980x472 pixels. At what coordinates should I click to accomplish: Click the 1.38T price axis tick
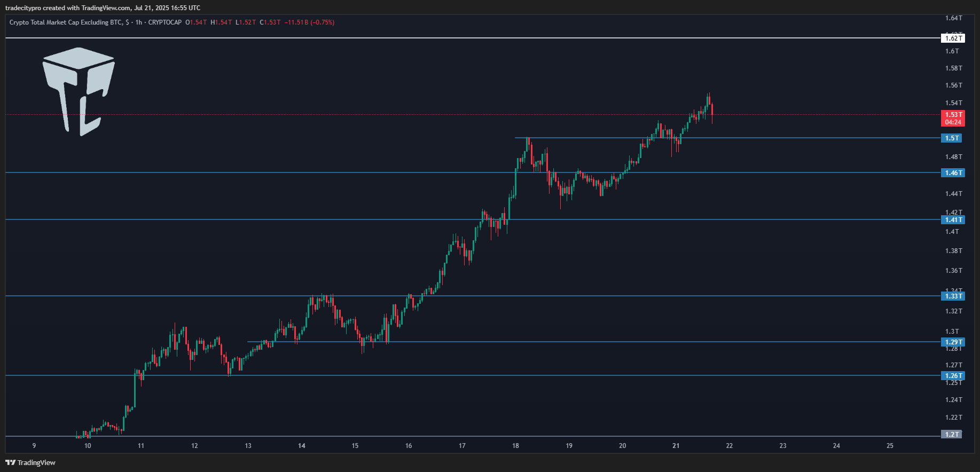pos(953,250)
